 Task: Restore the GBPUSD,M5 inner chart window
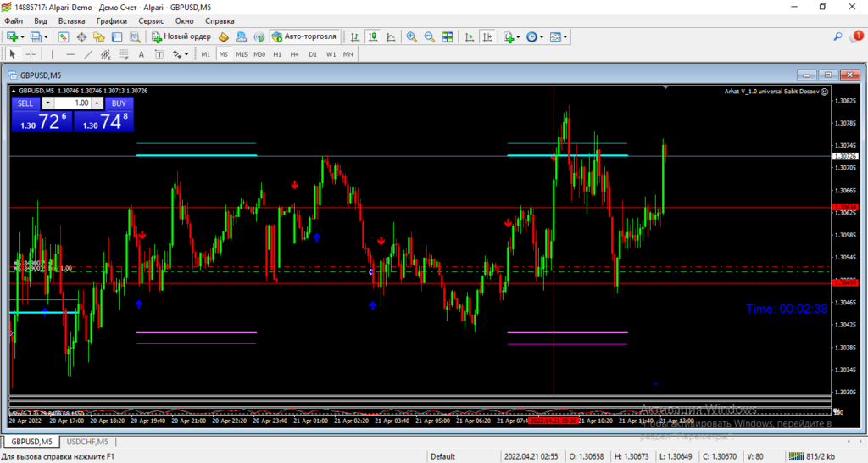828,75
